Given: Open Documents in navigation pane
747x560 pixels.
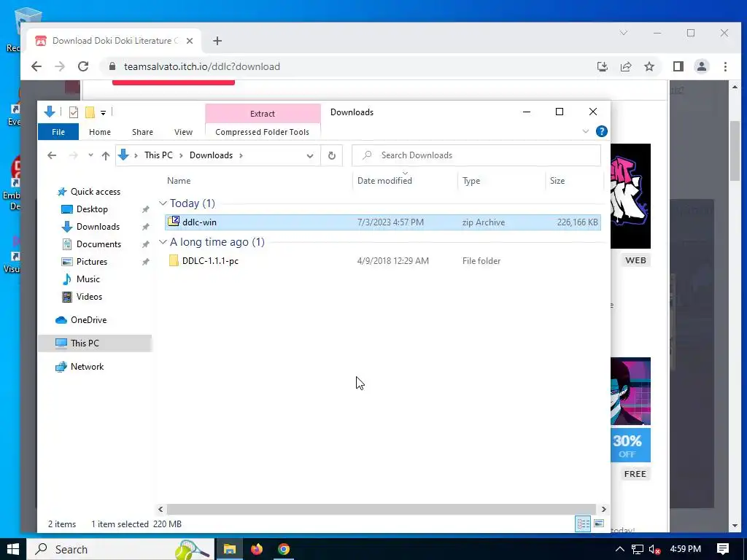Looking at the screenshot, I should [x=98, y=244].
